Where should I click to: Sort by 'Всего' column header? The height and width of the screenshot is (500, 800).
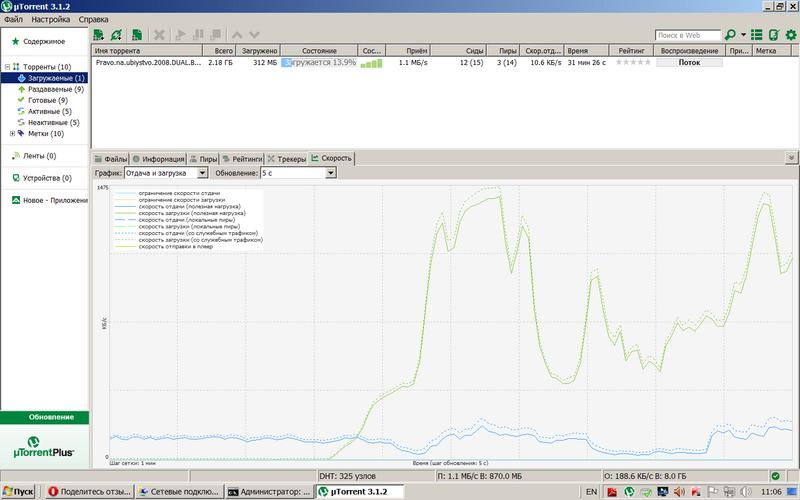point(219,51)
